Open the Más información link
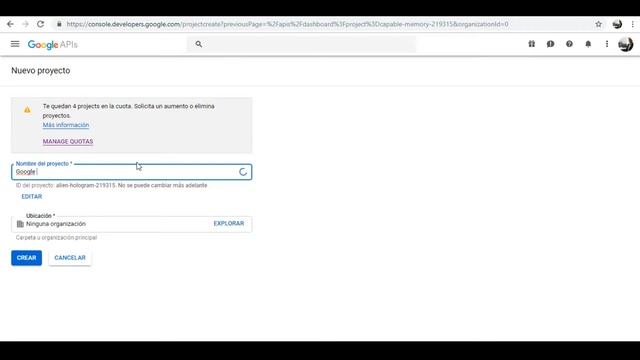 pyautogui.click(x=66, y=125)
